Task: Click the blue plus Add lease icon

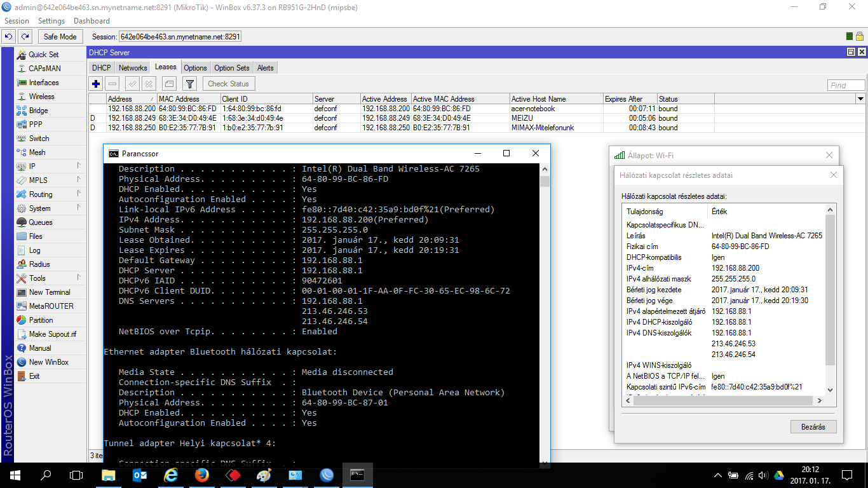Action: pos(96,84)
